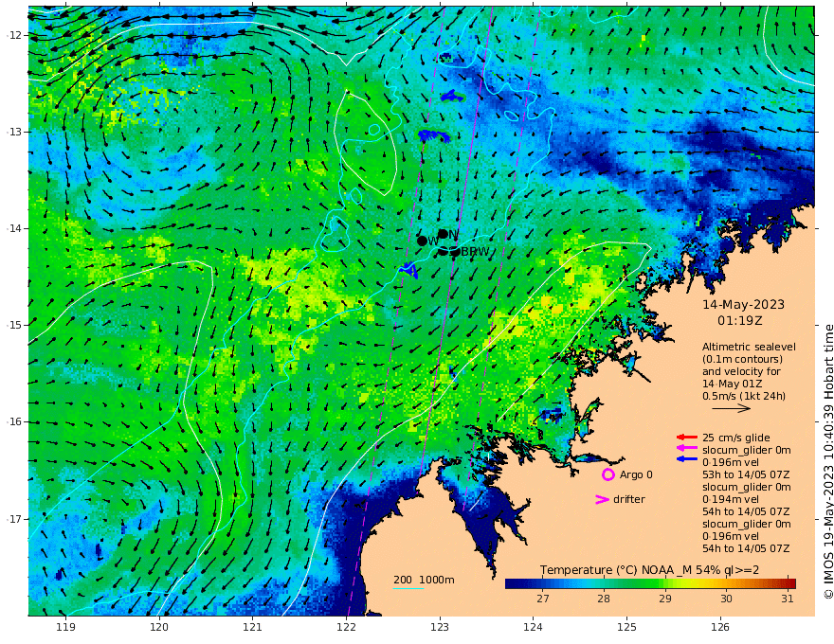Click the '(0.1m contours)' text
This screenshot has height=644, width=834.
click(x=742, y=359)
